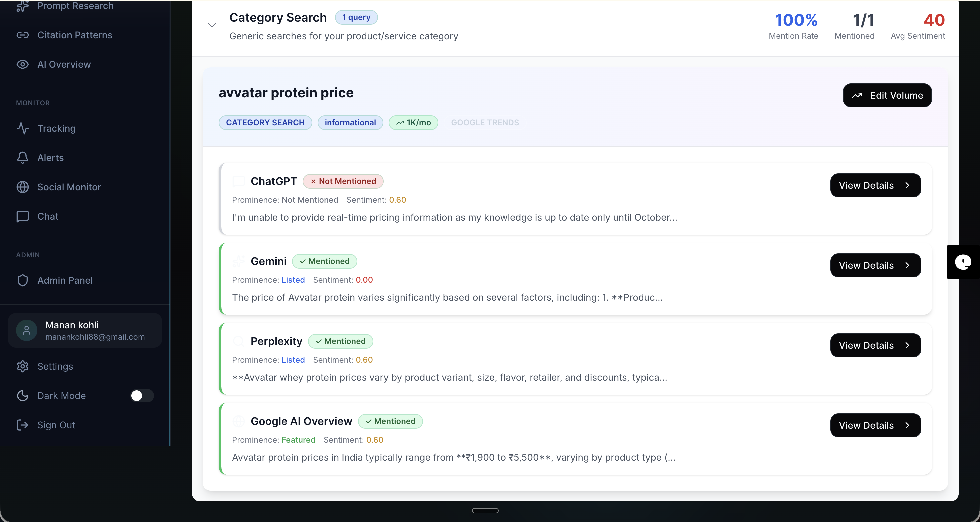Screen dimensions: 980x522
Task: Click the 1K/mo volume trend indicator
Action: click(413, 122)
